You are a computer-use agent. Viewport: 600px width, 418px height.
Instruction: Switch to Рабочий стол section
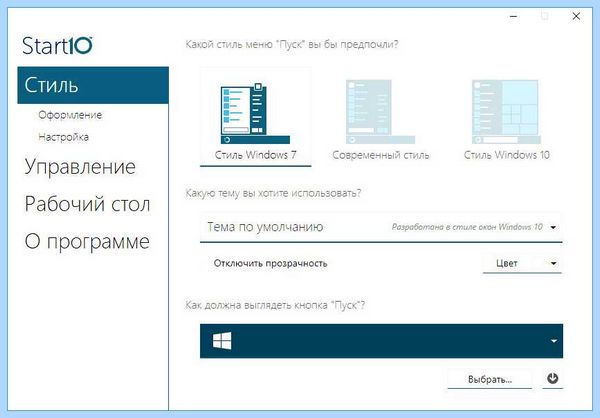tap(87, 204)
